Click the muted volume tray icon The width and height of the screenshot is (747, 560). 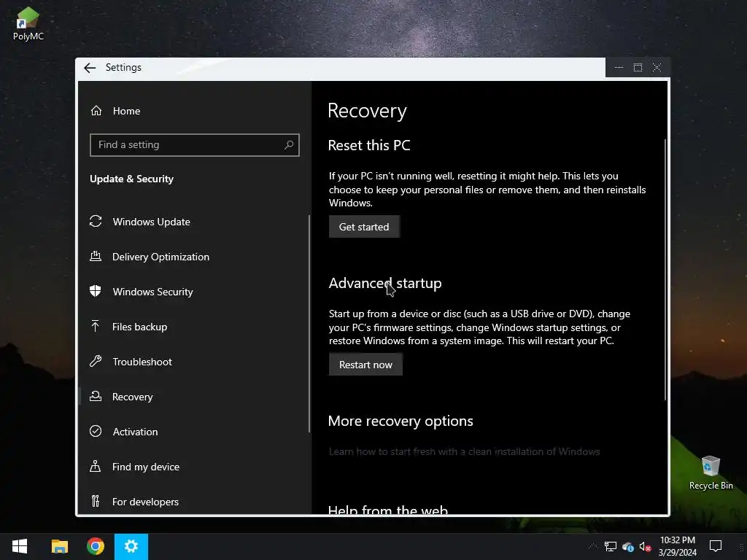coord(645,547)
